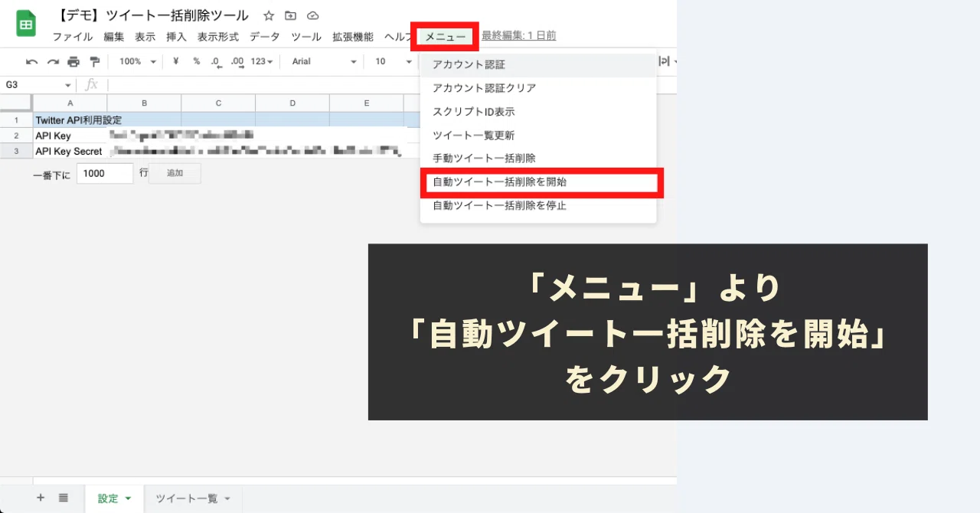This screenshot has width=980, height=513.
Task: Click the rows count field showing 1000
Action: (105, 173)
